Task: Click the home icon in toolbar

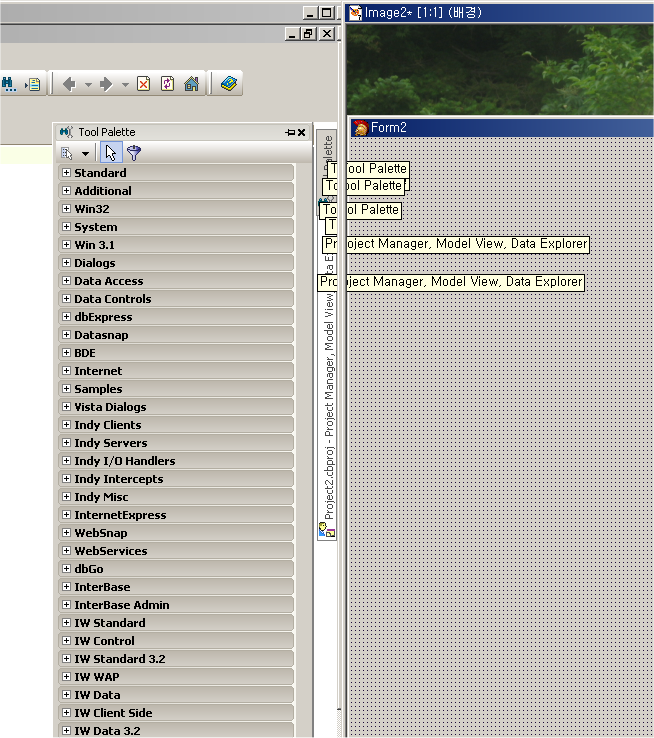Action: tap(191, 84)
